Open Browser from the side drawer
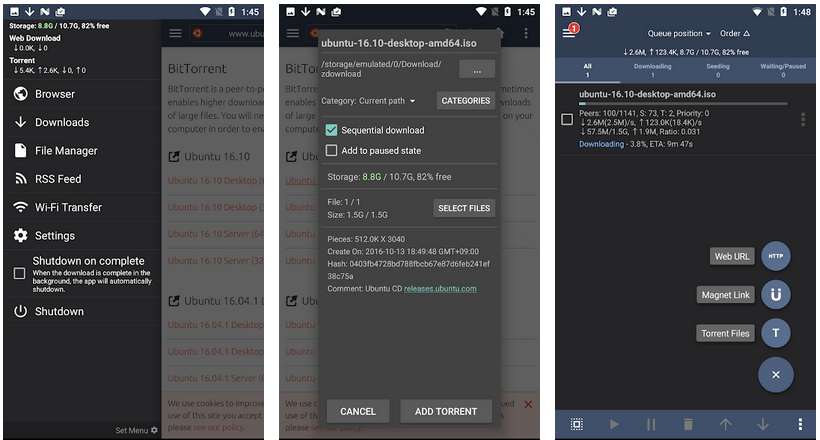Screen dimensions: 820x440 [82, 94]
